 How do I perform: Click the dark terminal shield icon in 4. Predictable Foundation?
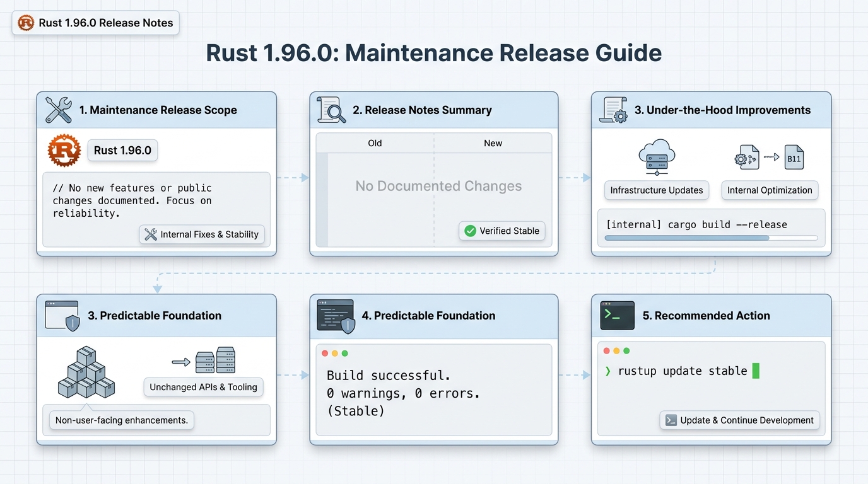point(336,316)
